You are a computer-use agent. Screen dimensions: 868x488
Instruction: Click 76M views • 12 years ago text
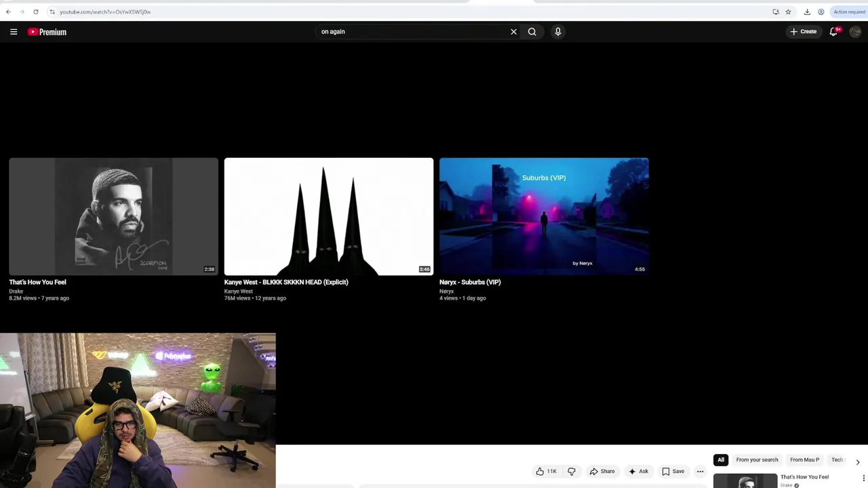coord(255,298)
